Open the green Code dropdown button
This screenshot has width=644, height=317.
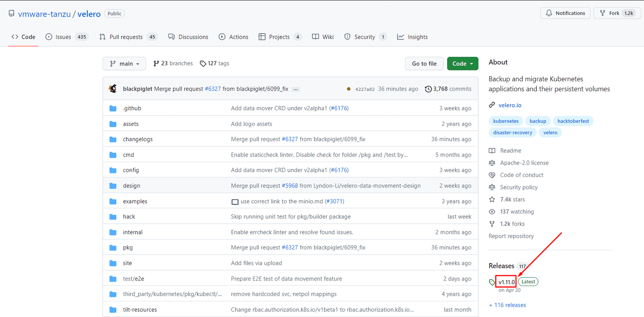pyautogui.click(x=463, y=64)
